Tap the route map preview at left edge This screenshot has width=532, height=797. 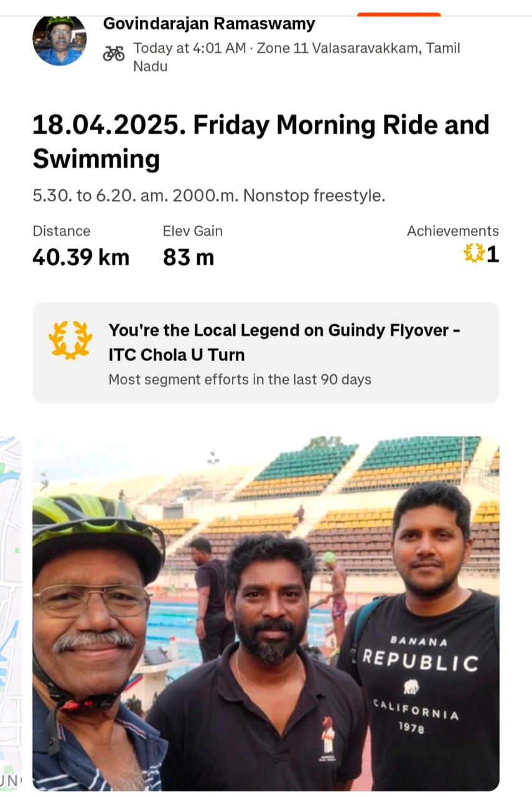point(11,613)
